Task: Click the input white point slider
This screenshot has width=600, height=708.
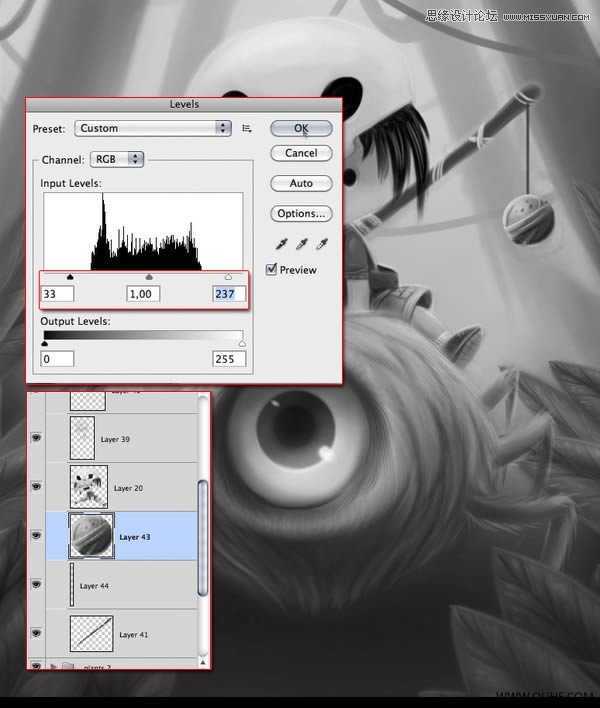Action: 228,276
